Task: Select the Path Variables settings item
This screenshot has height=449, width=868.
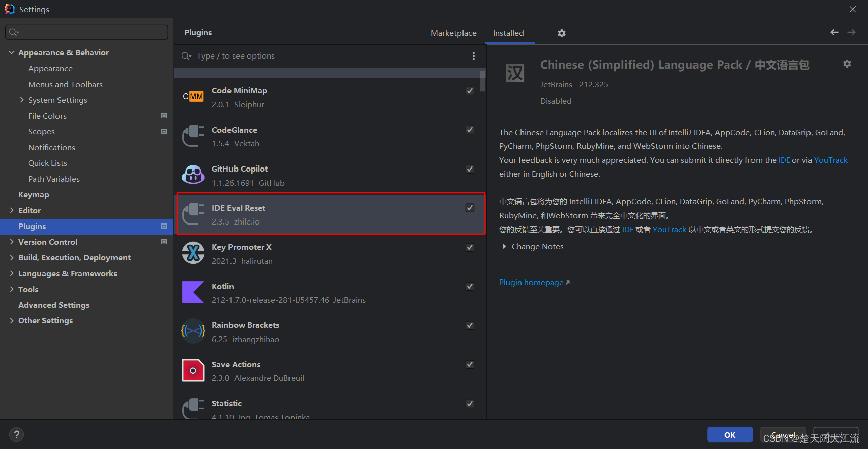Action: (54, 179)
